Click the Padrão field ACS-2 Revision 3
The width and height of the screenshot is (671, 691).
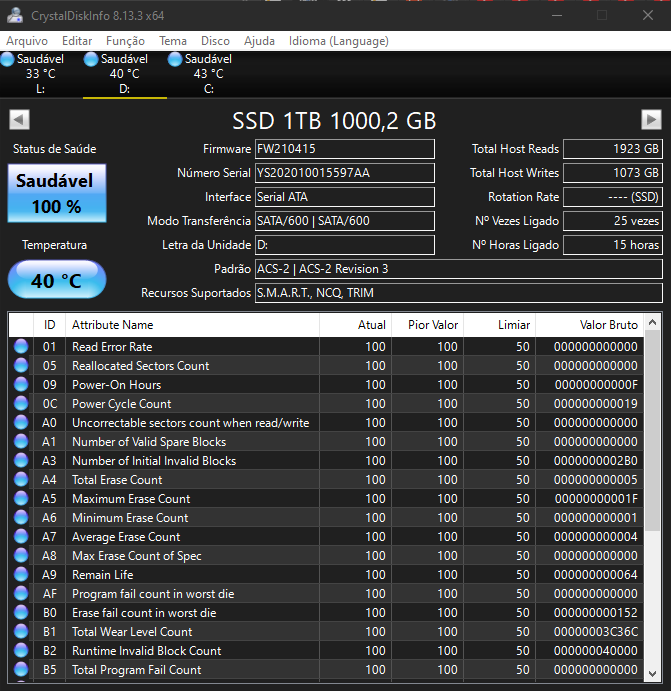(x=459, y=269)
